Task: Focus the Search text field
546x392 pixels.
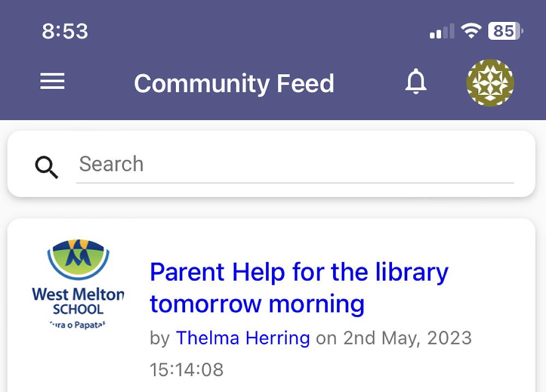Action: point(295,164)
